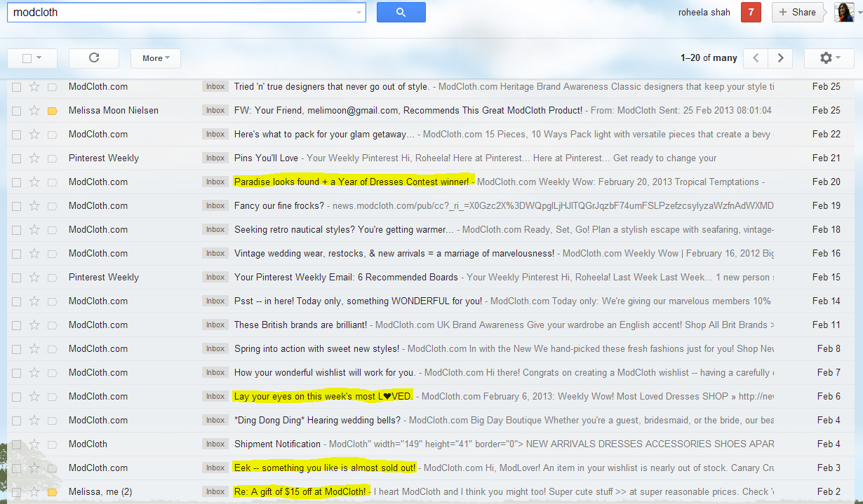This screenshot has height=504, width=863.
Task: Click sender Pinterest Weekly on Feb 15 row
Action: click(104, 277)
